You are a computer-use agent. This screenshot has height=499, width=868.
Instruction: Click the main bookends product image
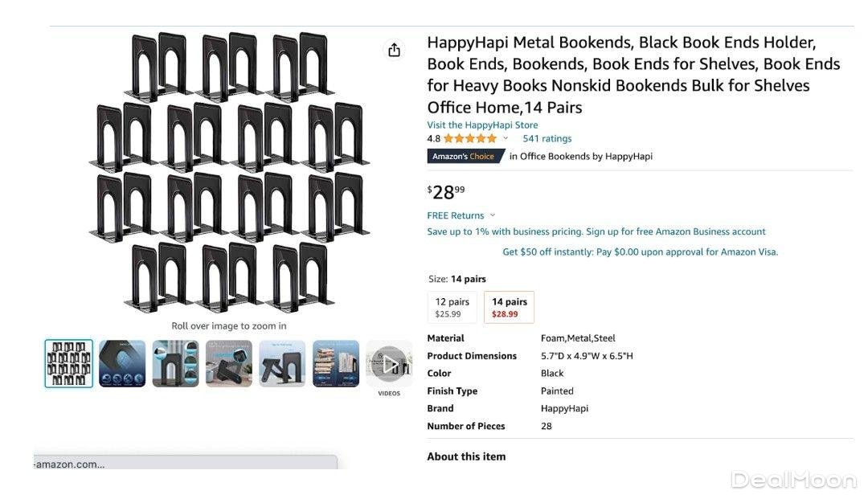click(x=229, y=173)
